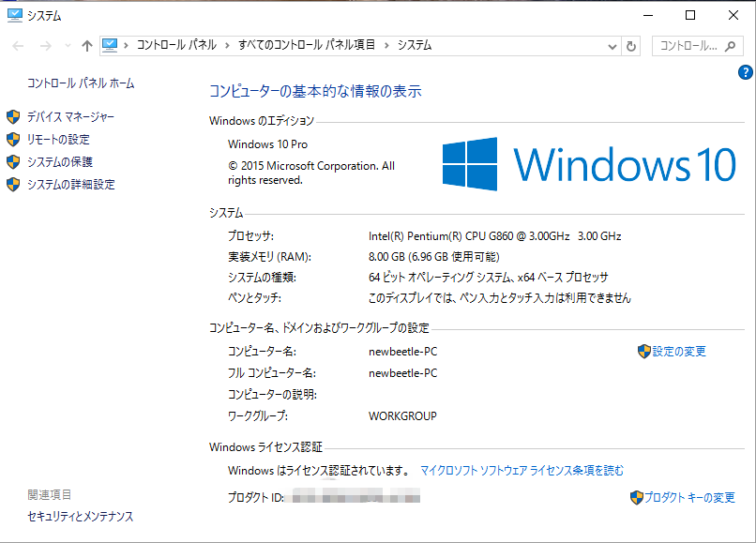Open the recent locations dropdown arrow

[x=68, y=46]
